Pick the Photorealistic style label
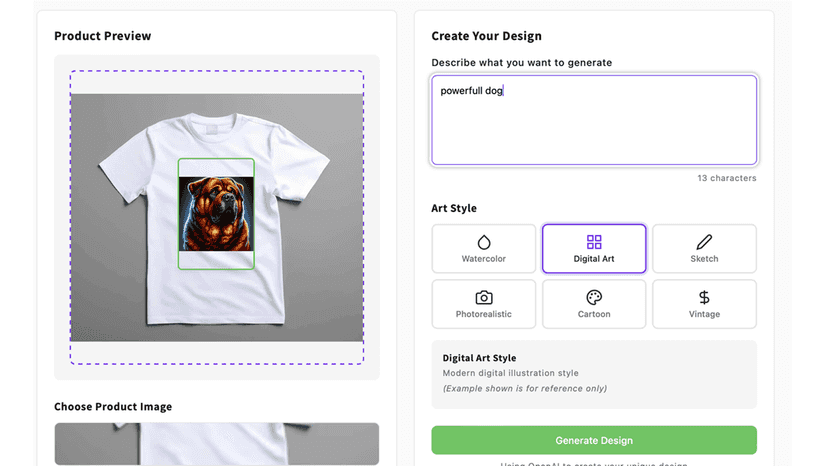This screenshot has height=466, width=828. 484,314
